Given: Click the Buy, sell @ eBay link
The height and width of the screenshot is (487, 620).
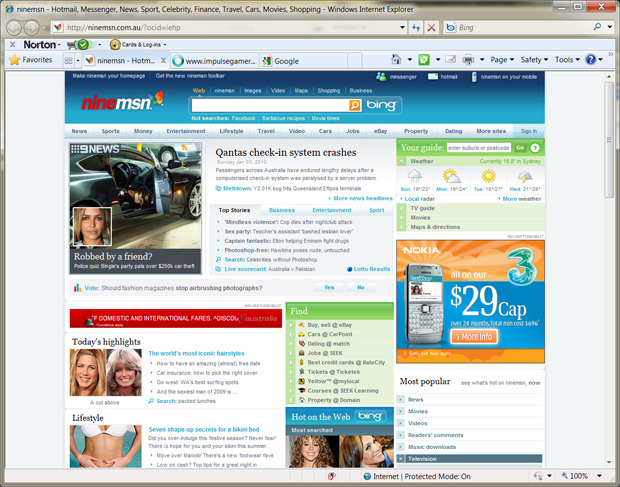Looking at the screenshot, I should pos(330,325).
